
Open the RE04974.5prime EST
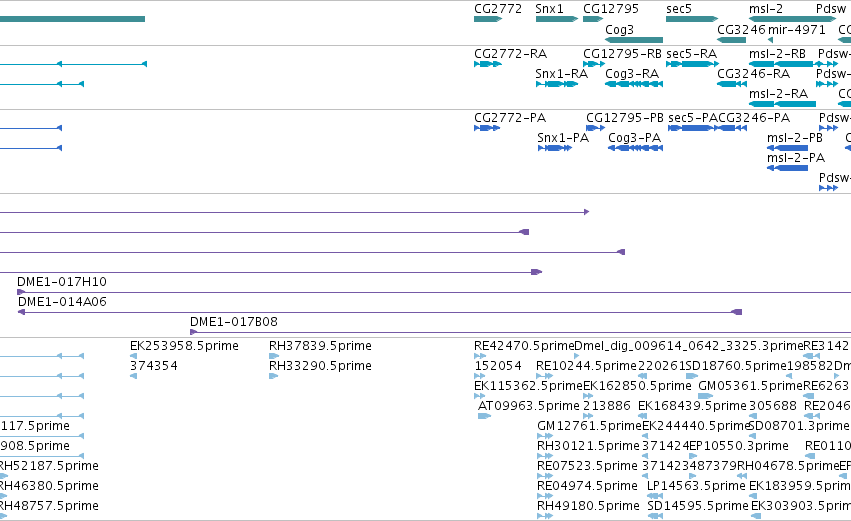544,497
